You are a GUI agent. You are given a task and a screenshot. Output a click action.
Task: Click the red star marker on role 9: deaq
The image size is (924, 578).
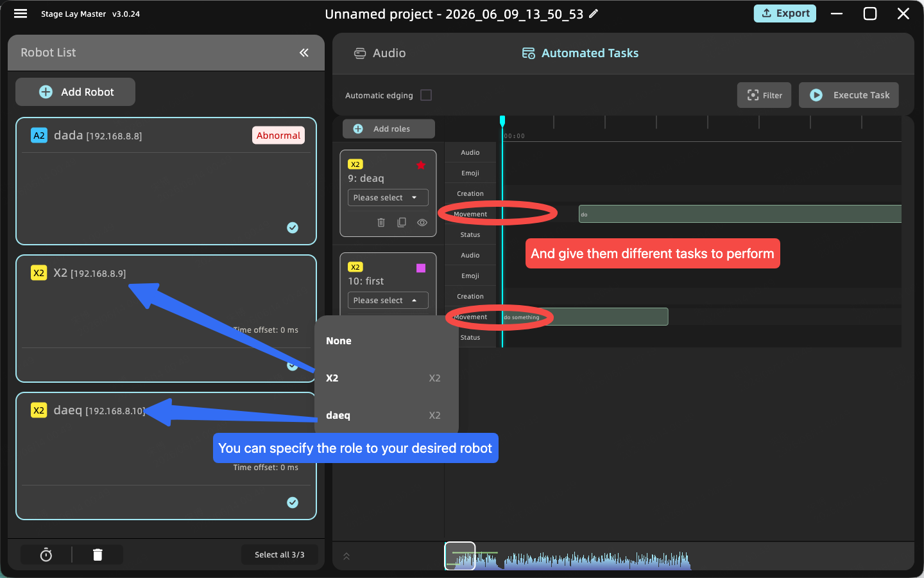point(421,165)
